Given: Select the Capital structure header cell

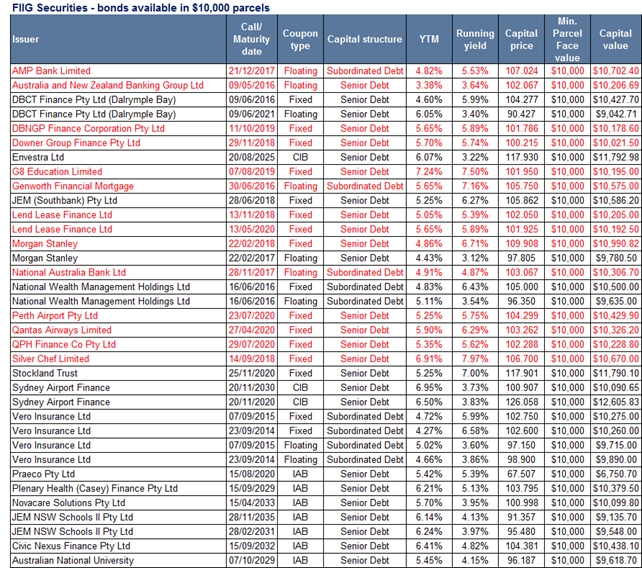Looking at the screenshot, I should pos(365,39).
